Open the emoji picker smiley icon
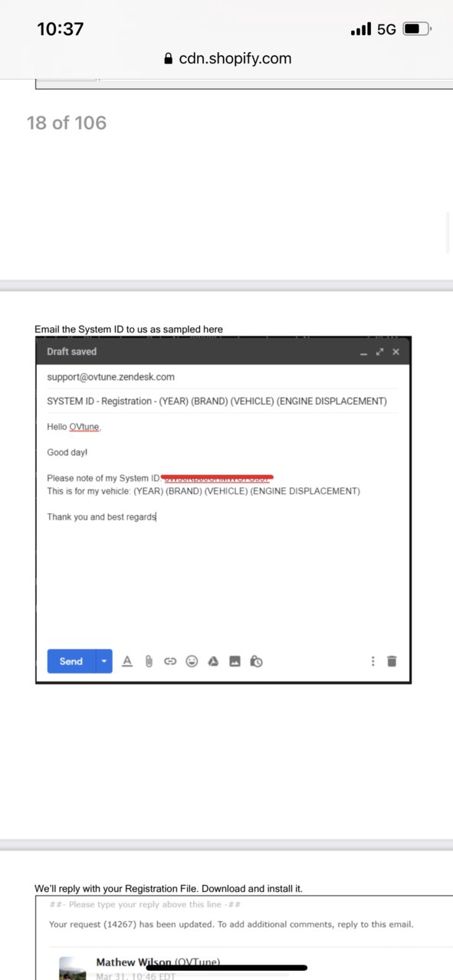Screen dimensions: 453x980 click(192, 661)
